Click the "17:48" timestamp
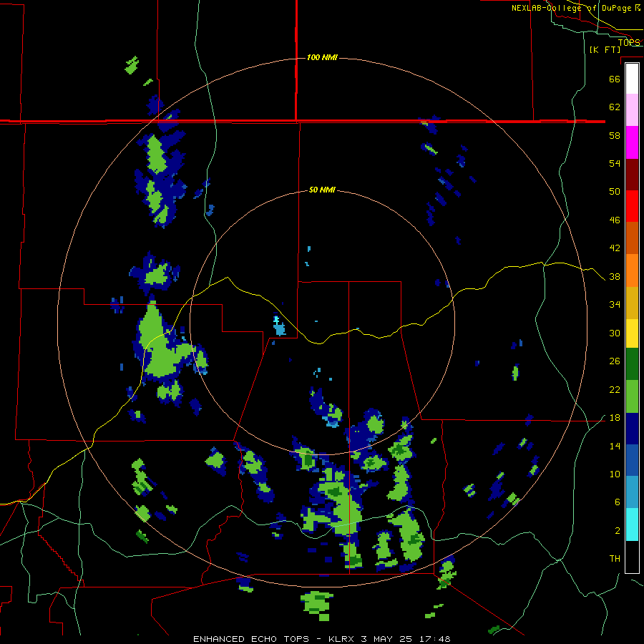Viewport: 644px width, 644px height. pos(434,639)
